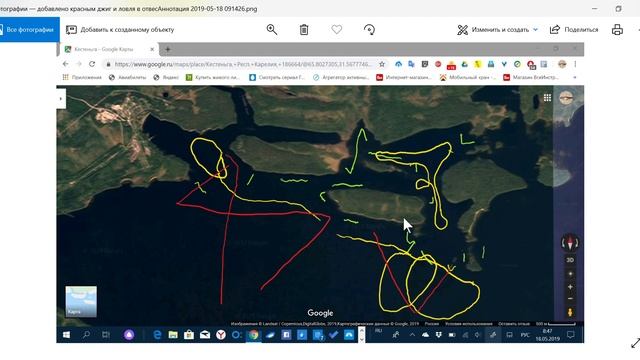Open the Mail app from taskbar

(x=205, y=335)
